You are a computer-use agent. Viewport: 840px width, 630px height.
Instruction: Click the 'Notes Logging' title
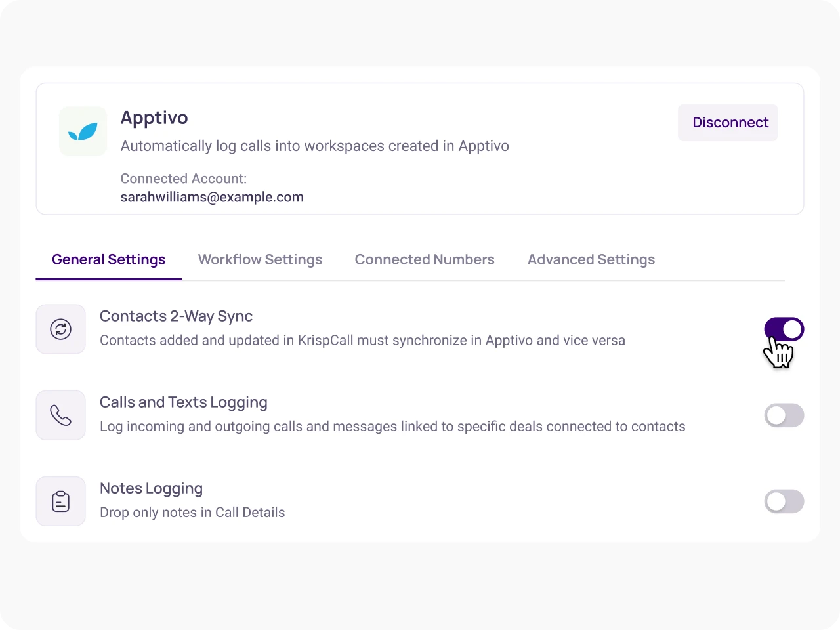coord(152,489)
